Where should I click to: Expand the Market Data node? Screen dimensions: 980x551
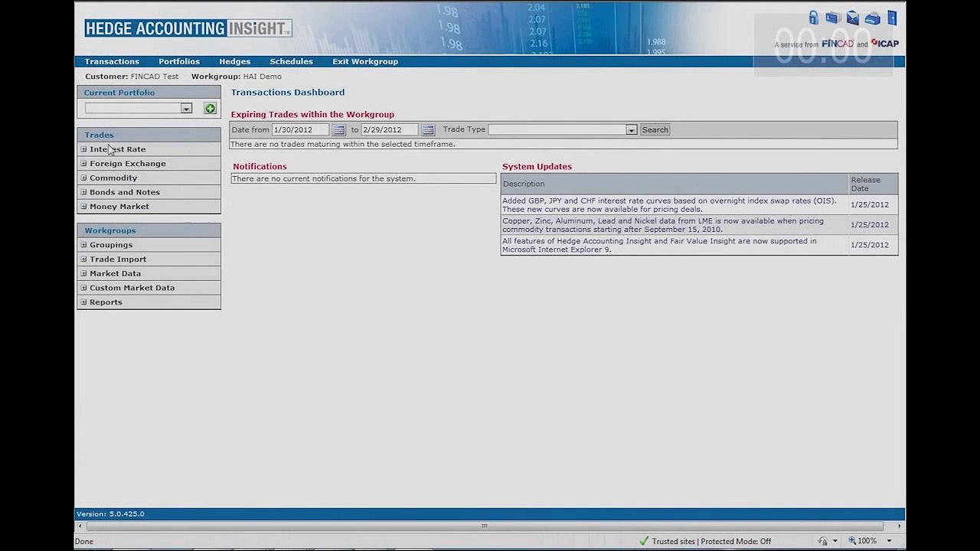[84, 273]
